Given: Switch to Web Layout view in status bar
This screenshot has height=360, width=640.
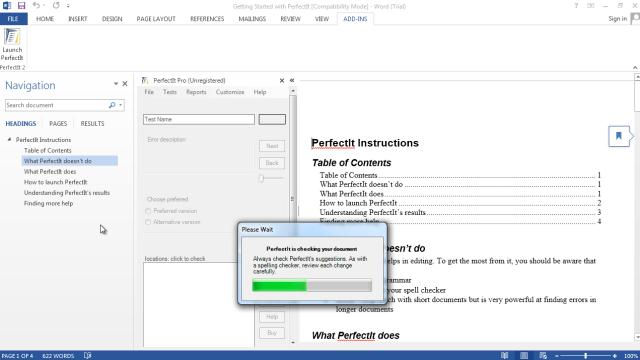Looking at the screenshot, I should click(x=543, y=356).
